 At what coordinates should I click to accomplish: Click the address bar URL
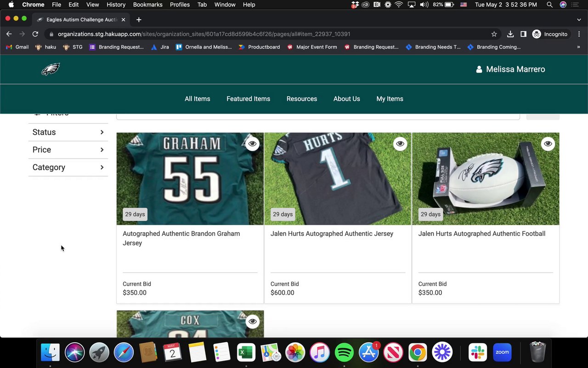[x=204, y=34]
